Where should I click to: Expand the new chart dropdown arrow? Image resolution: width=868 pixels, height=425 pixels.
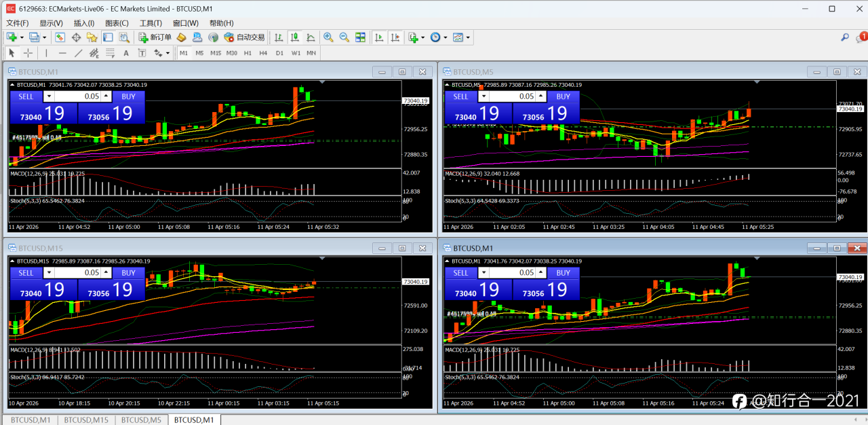22,37
